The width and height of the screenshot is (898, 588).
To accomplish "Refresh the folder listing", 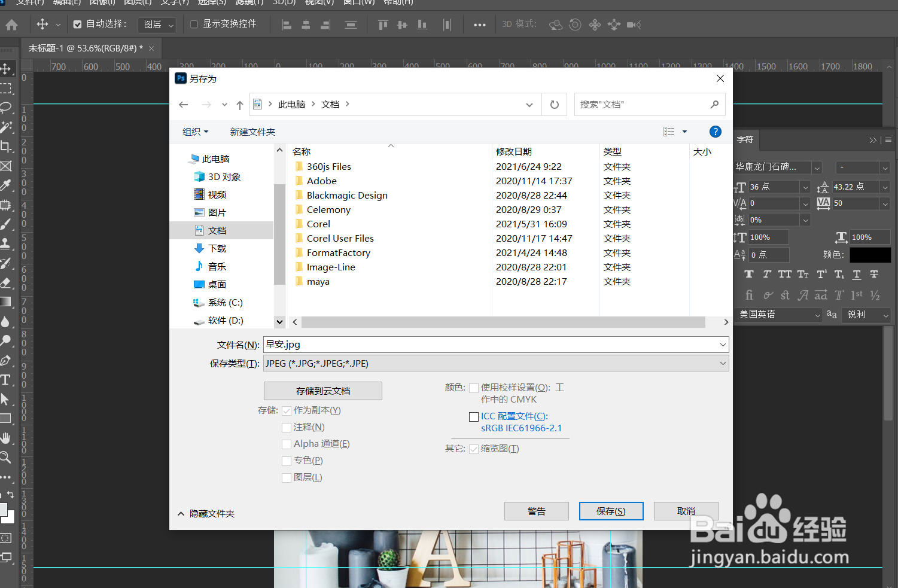I will coord(555,105).
